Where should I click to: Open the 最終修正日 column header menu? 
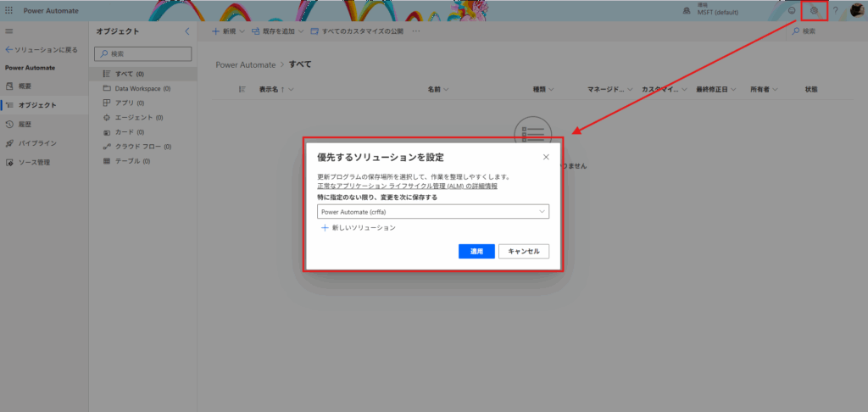(715, 89)
